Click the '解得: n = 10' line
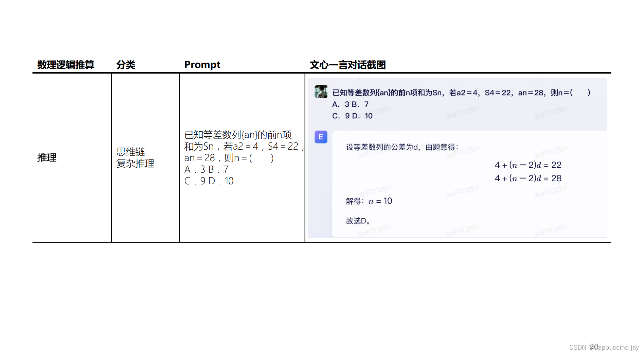Viewport: 644px width, 354px height. [x=369, y=201]
